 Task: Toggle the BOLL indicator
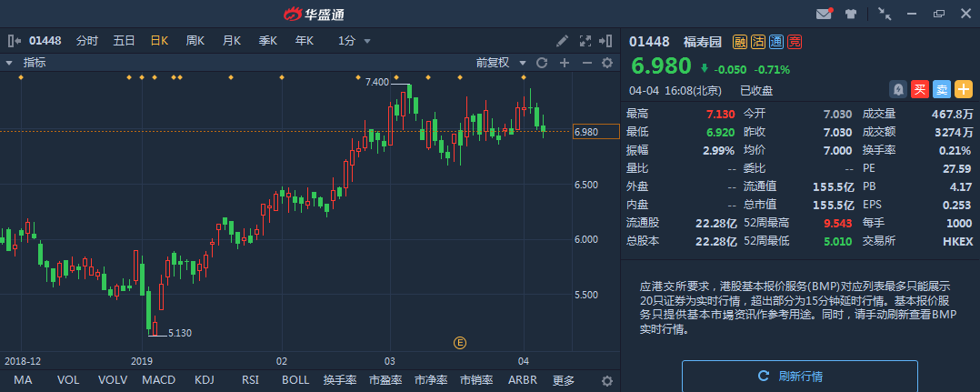pos(295,380)
